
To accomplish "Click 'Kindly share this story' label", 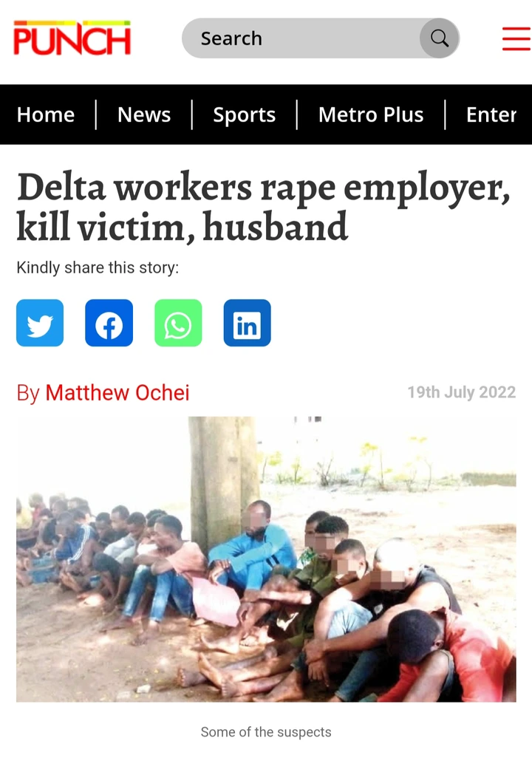I will (x=98, y=268).
